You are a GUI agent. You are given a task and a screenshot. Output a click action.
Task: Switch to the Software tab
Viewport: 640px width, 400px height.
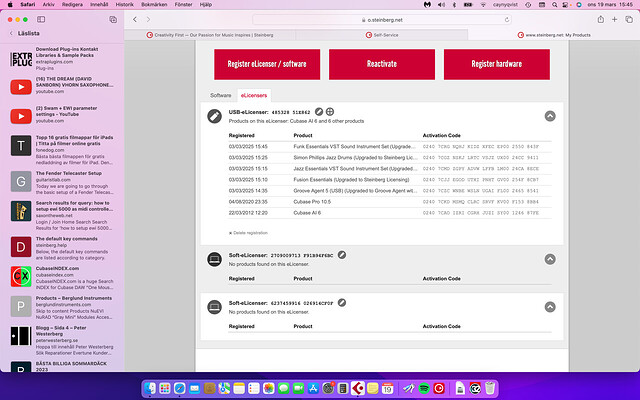(x=220, y=95)
